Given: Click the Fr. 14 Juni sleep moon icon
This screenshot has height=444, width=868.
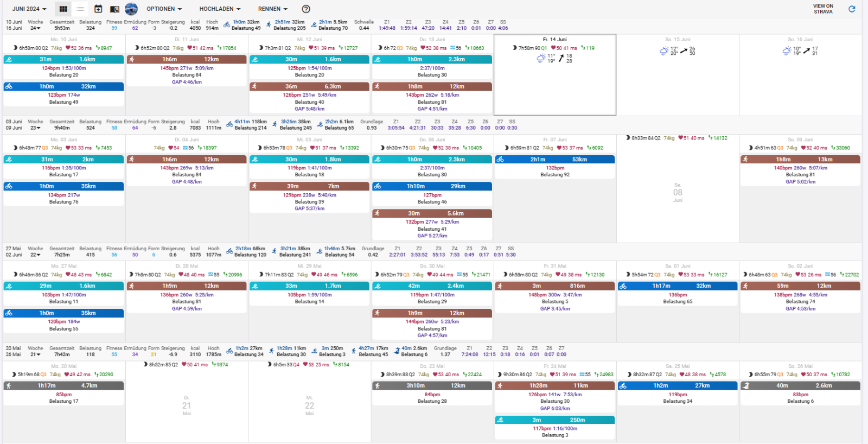Looking at the screenshot, I should [x=514, y=48].
